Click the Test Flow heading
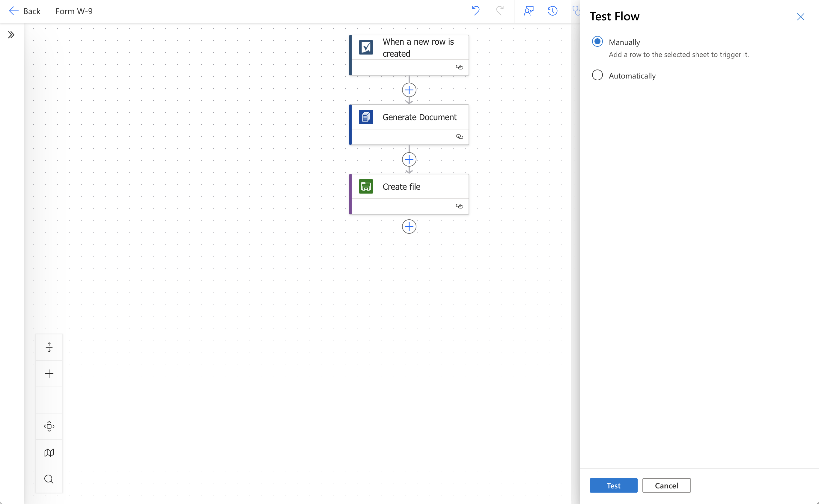The height and width of the screenshot is (504, 819). click(x=614, y=16)
